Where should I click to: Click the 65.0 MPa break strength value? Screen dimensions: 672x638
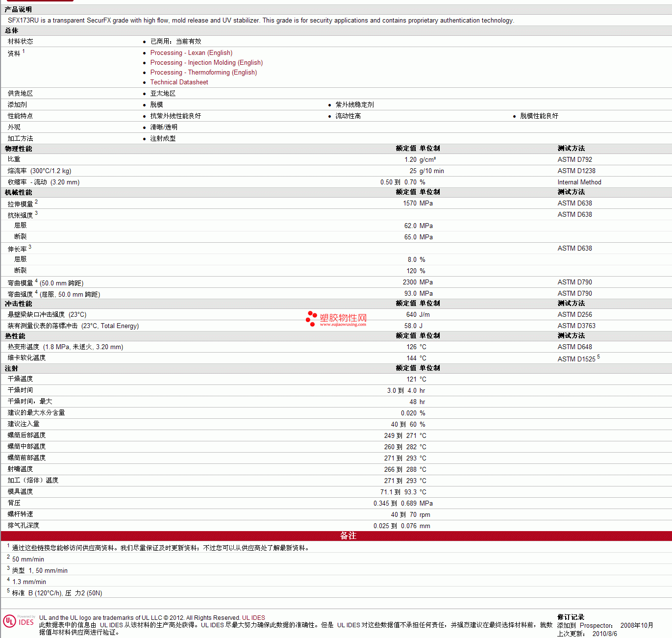(419, 237)
